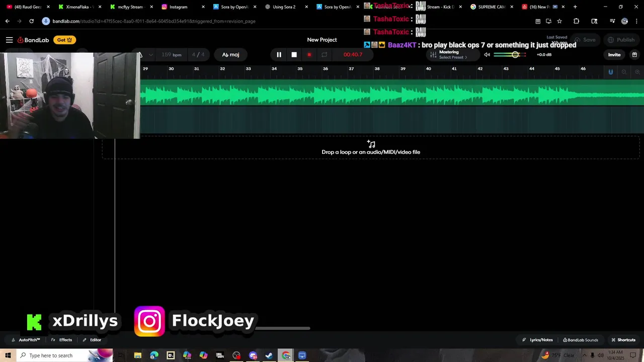
Task: Open the Windows Start menu
Action: pos(8,355)
